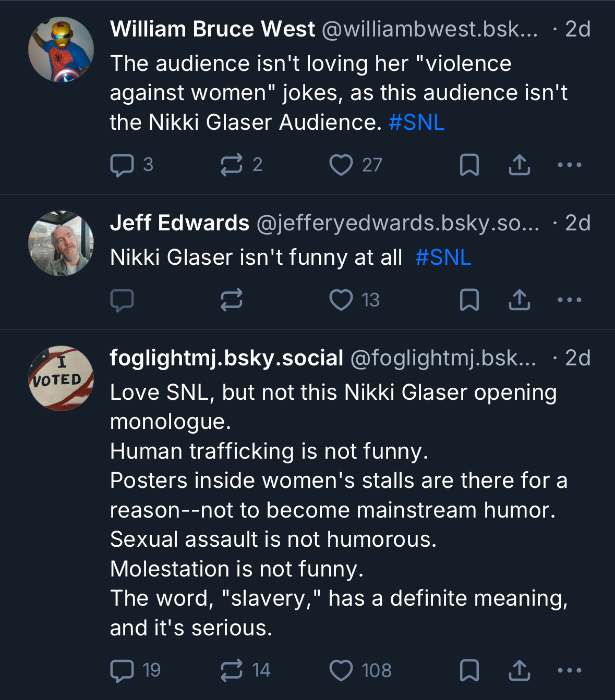Reply to William Bruce West's post
The image size is (615, 700).
pos(122,165)
